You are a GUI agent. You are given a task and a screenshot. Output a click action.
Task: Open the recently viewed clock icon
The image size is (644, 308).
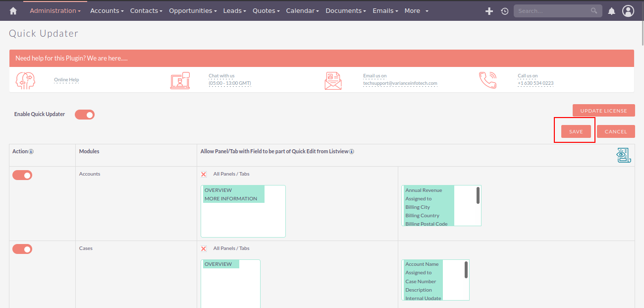tap(504, 11)
